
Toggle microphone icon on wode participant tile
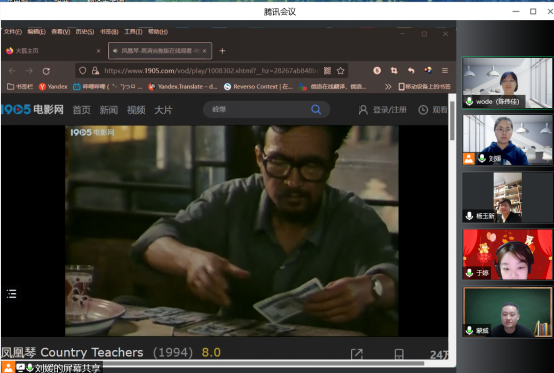pos(469,101)
